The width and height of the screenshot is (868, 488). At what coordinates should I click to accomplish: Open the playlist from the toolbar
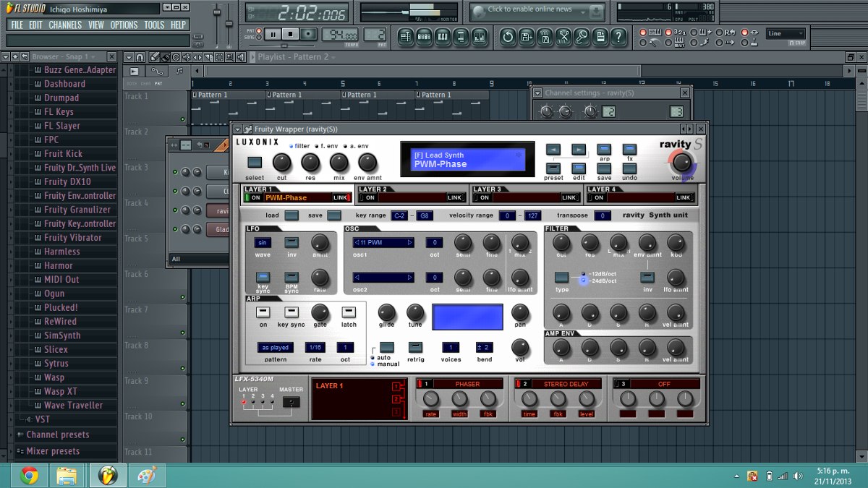(x=405, y=36)
